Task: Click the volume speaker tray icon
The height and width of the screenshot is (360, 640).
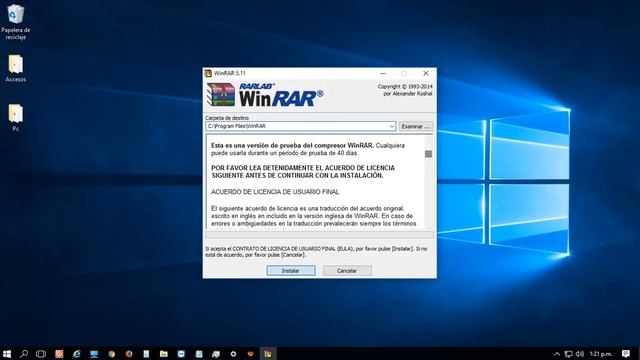Action: [580, 354]
